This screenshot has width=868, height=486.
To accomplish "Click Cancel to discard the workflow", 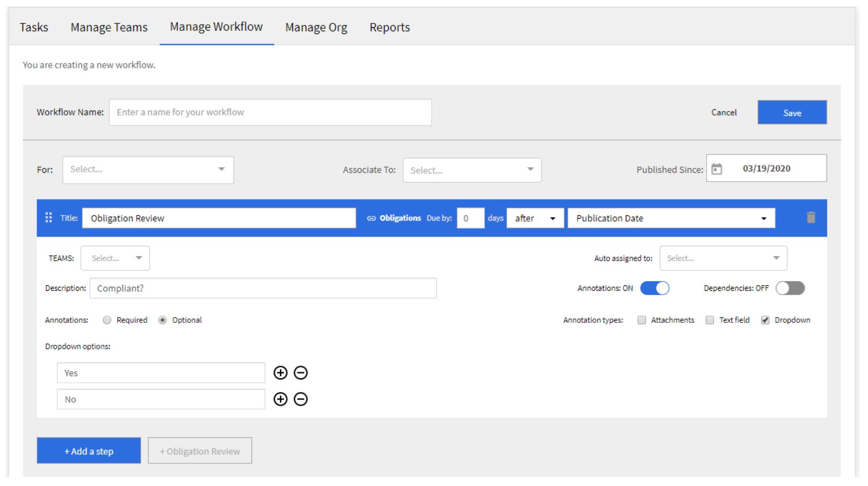I will click(724, 112).
